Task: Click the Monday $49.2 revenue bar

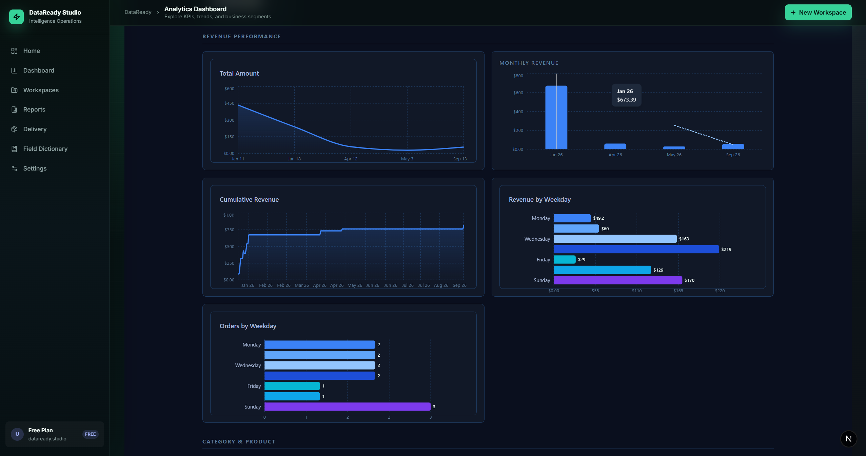Action: pos(572,218)
